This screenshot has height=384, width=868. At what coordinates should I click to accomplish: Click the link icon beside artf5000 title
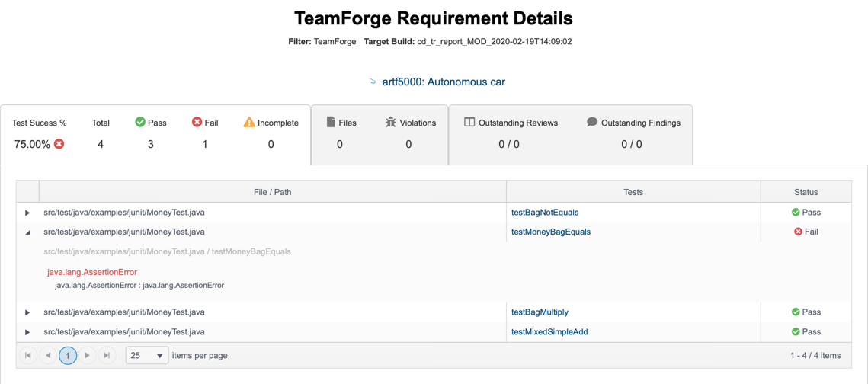tap(373, 82)
